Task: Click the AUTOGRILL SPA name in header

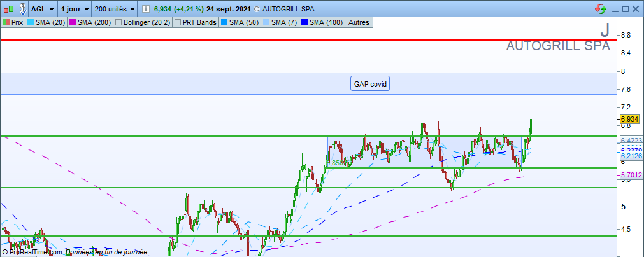Action: [x=289, y=9]
